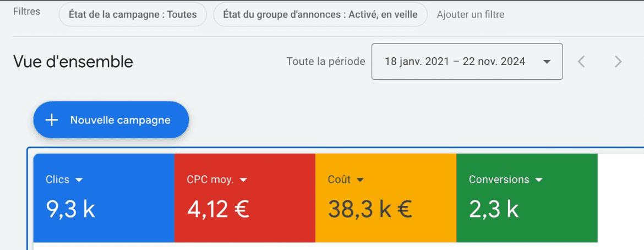Click the plus icon on Nouvelle campagne

(x=52, y=120)
